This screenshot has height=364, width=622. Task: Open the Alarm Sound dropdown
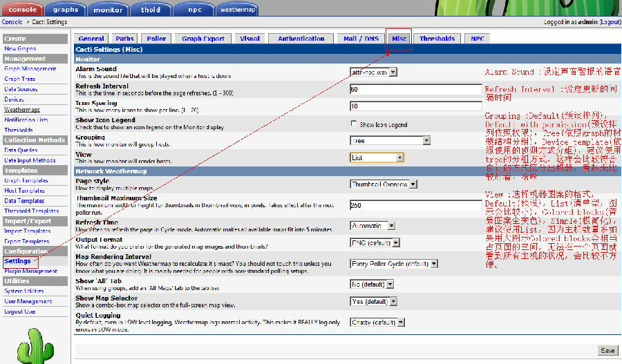click(373, 72)
